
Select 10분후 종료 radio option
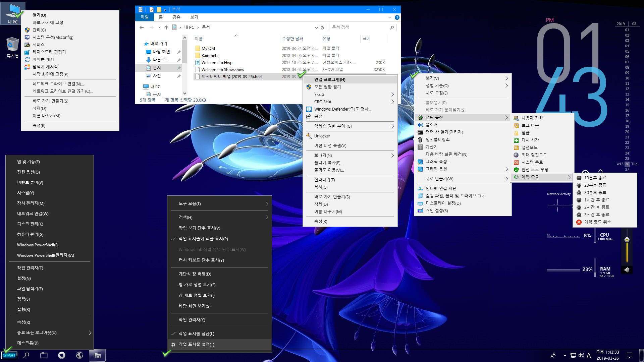point(605,178)
